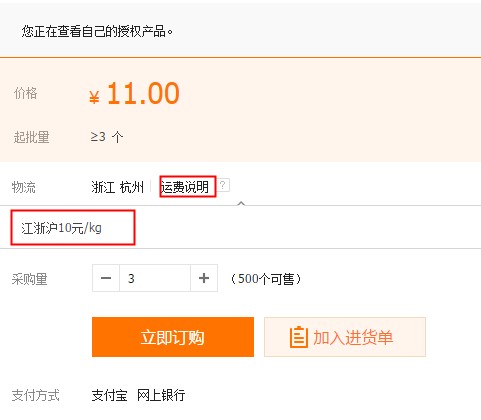Click the 您正在查看自己的授权产品 notice
The width and height of the screenshot is (481, 420).
(97, 32)
